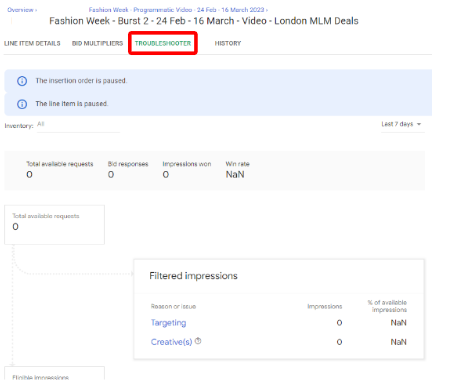The image size is (450, 384).
Task: Click the line item title Fashion Week Burst 2
Action: [204, 21]
